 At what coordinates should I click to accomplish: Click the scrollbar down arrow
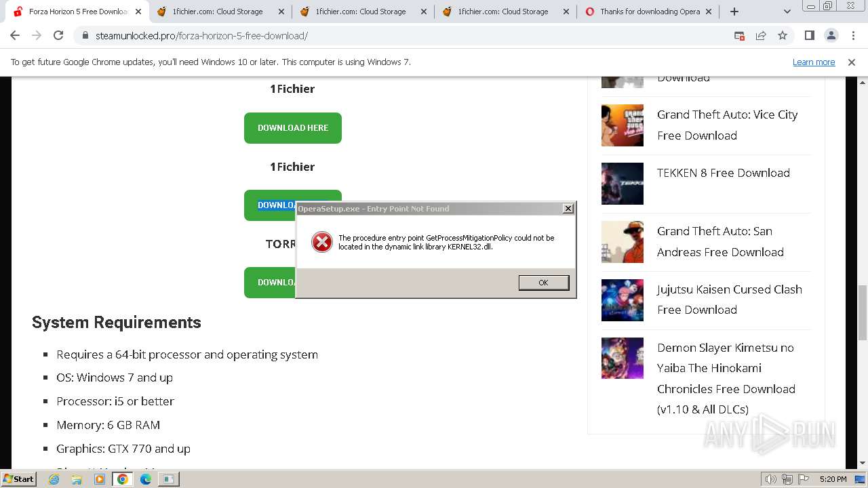click(x=863, y=464)
